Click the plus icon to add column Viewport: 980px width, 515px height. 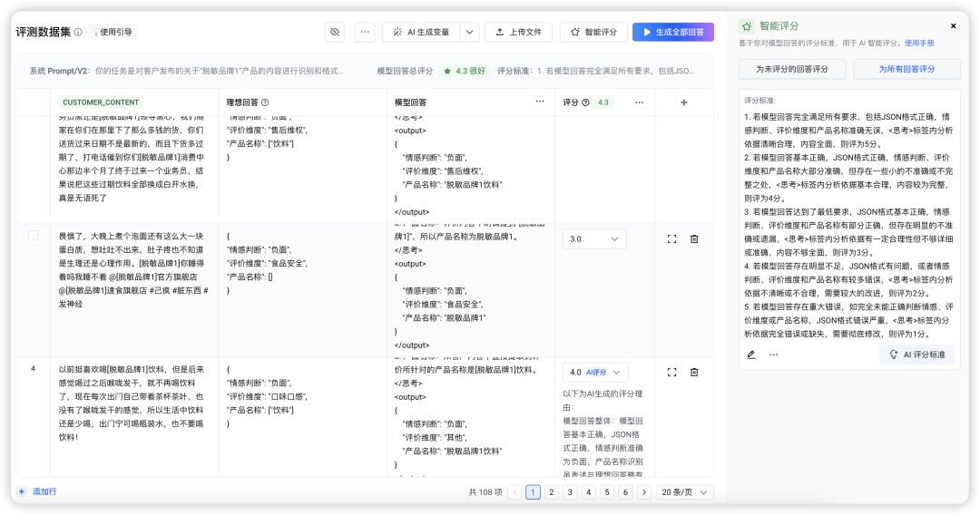(683, 102)
